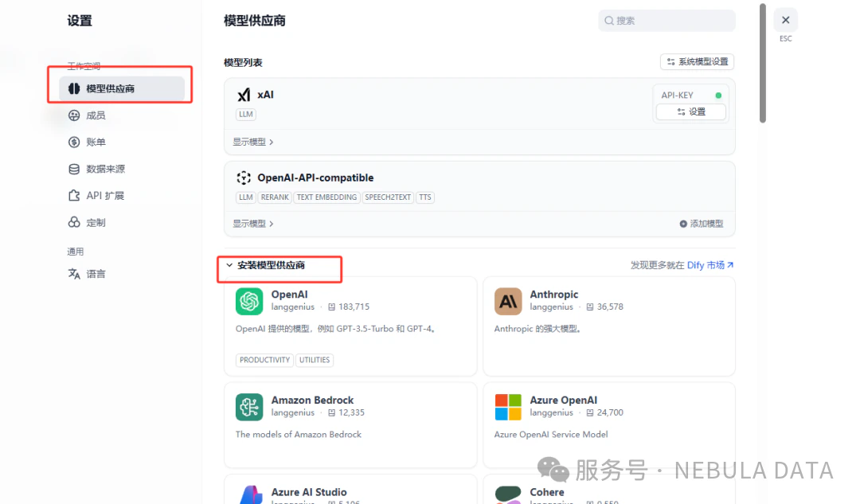The width and height of the screenshot is (860, 504).
Task: Click the OpenAI green logo icon
Action: coord(249,301)
